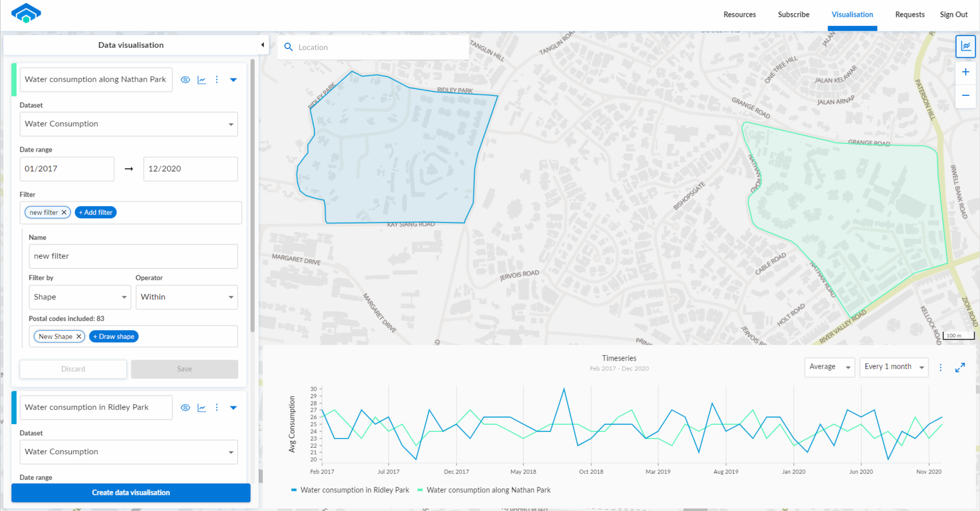This screenshot has height=511, width=980.
Task: Open more options for Nathan Park layer
Action: click(217, 80)
